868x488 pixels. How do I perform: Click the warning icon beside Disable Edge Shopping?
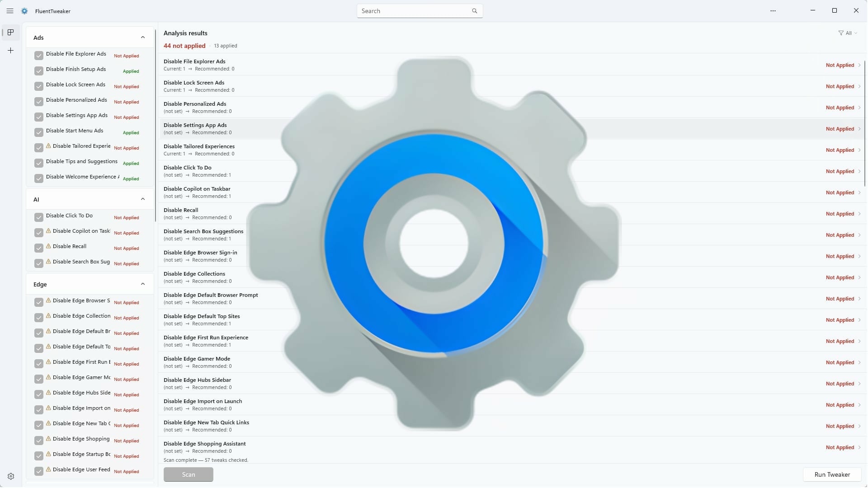pos(49,439)
